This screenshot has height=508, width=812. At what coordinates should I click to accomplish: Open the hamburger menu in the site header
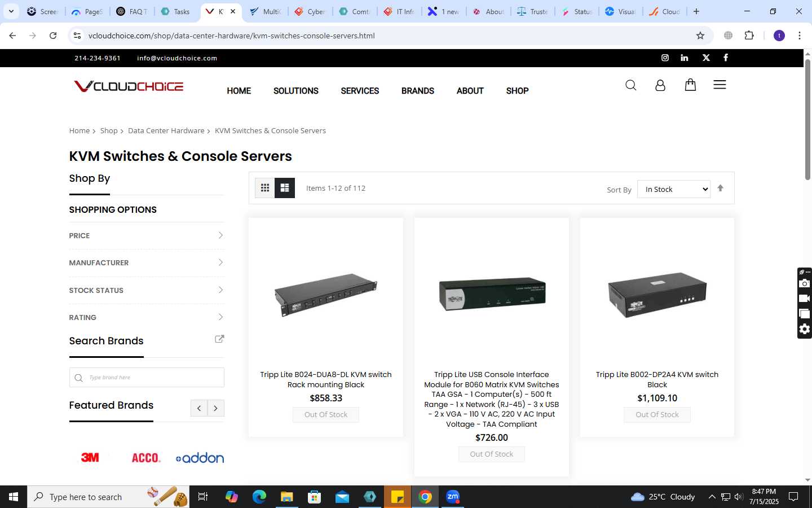(x=720, y=85)
